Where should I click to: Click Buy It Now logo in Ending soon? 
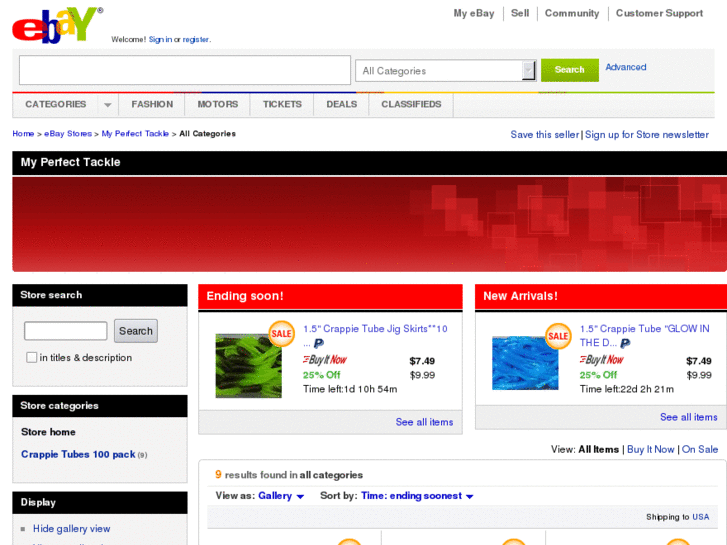(325, 359)
